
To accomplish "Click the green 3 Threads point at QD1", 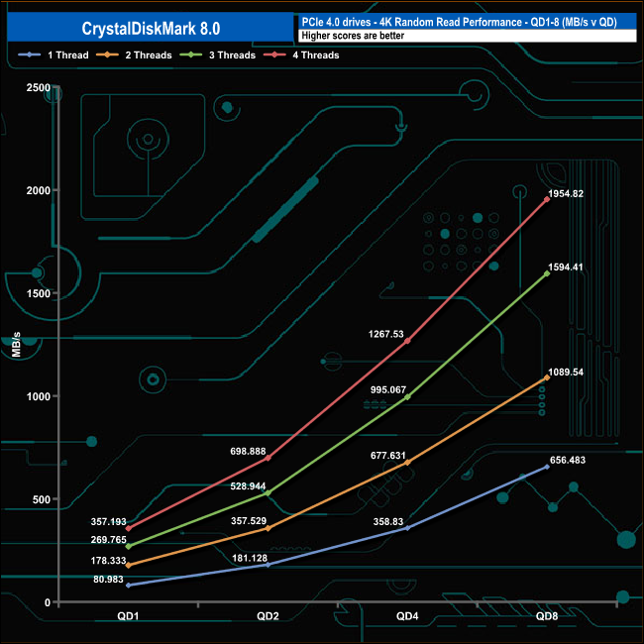I will point(128,547).
